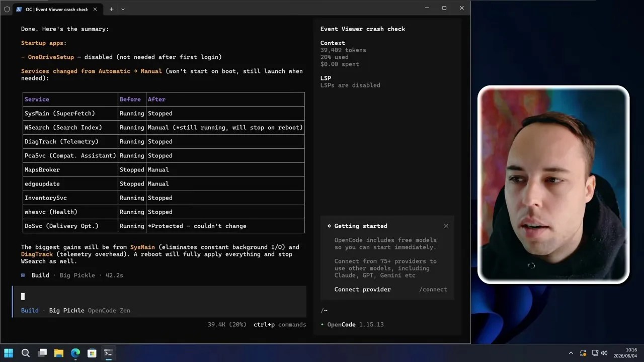Click the Startup apps heading
The image size is (644, 362).
click(x=44, y=43)
